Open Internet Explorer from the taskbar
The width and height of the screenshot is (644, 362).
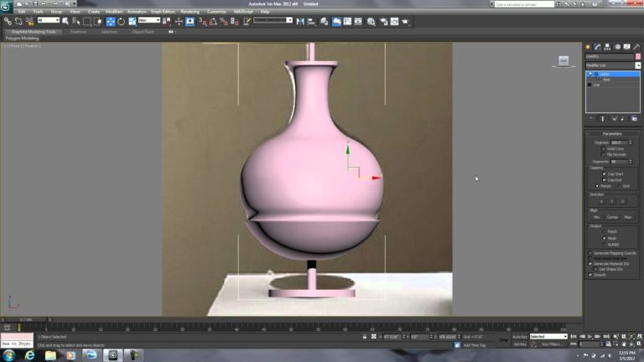(x=30, y=354)
